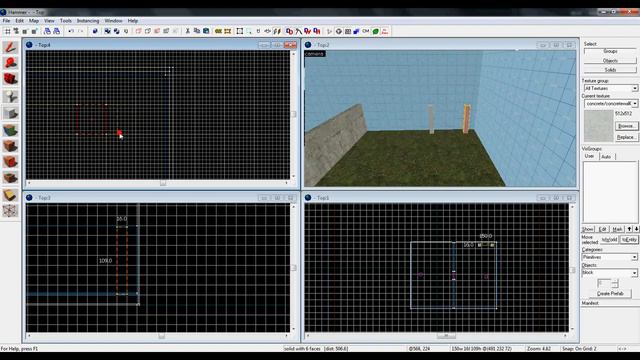The image size is (640, 360).
Task: Toggle the Cordon bounds tool
Action: (218, 31)
